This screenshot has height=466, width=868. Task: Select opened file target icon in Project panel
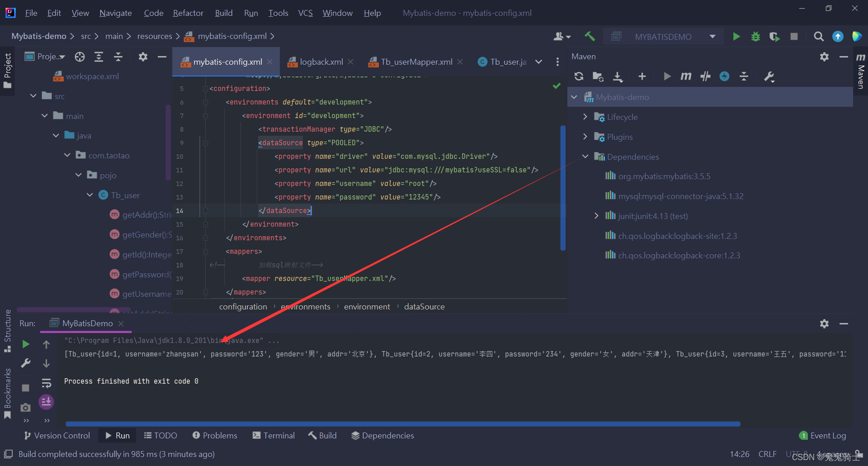click(80, 57)
